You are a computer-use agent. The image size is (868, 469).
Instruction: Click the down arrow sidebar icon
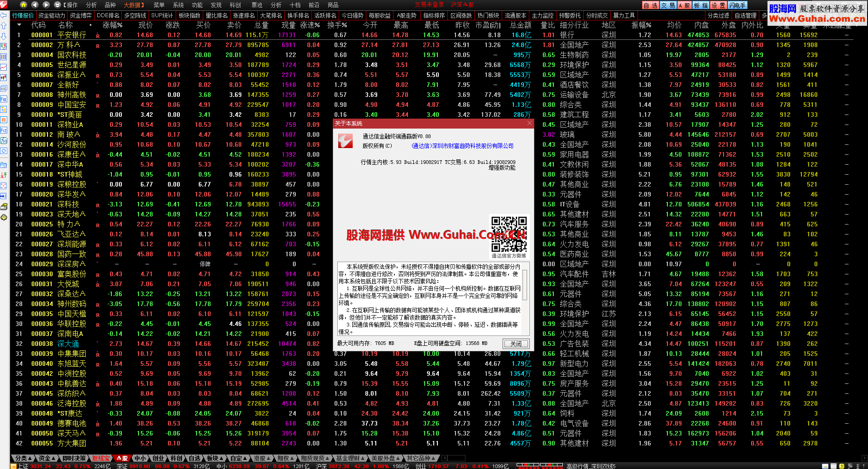(x=4, y=36)
